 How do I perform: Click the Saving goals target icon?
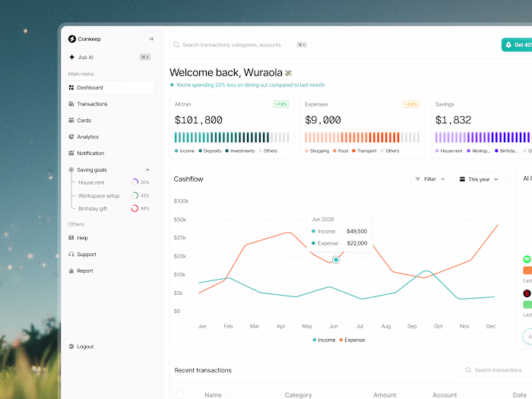tap(71, 169)
